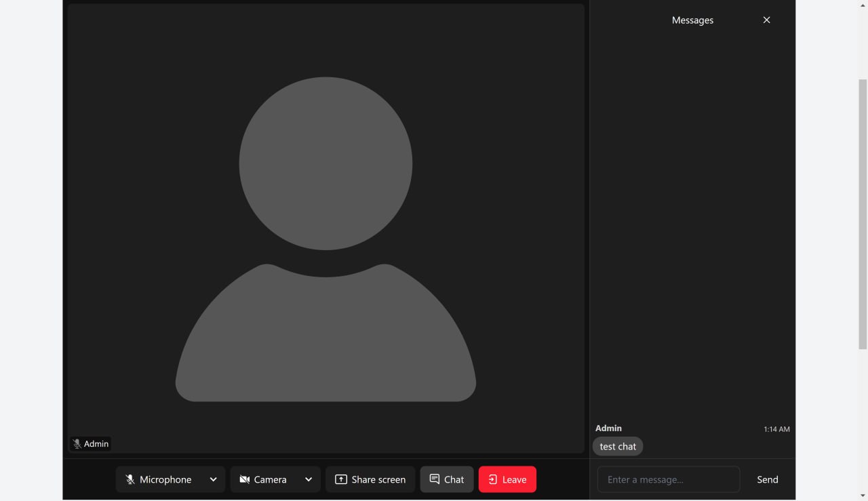Click the muted microphone icon on Microphone button
The width and height of the screenshot is (868, 501).
click(x=130, y=479)
